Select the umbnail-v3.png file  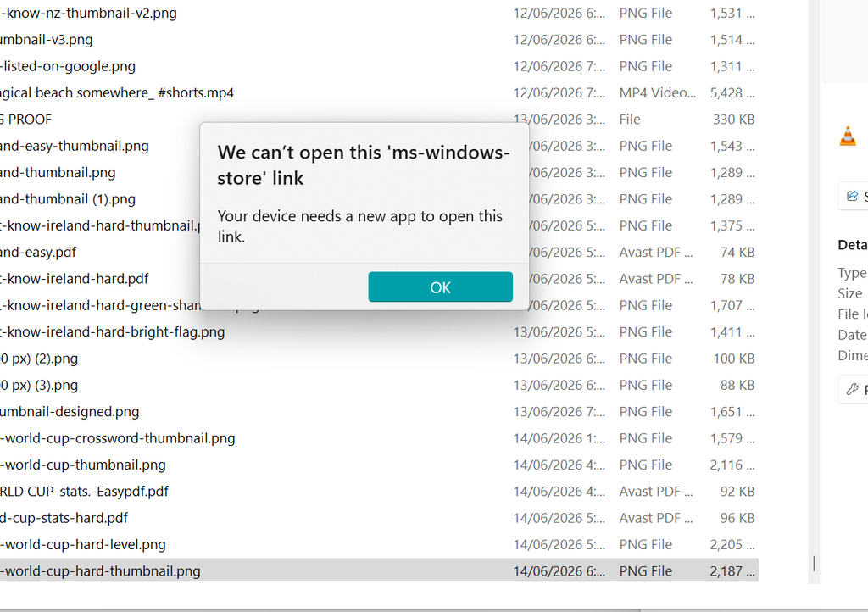[379, 39]
